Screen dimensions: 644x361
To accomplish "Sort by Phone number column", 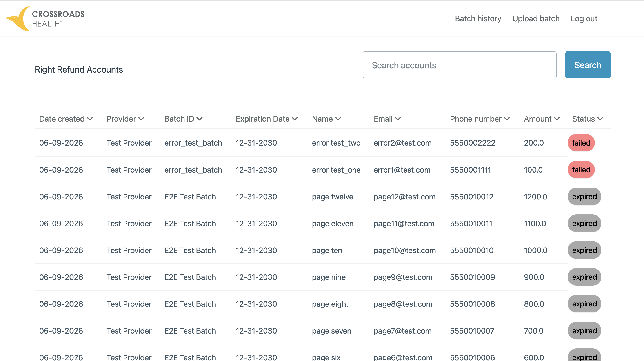I will [480, 119].
